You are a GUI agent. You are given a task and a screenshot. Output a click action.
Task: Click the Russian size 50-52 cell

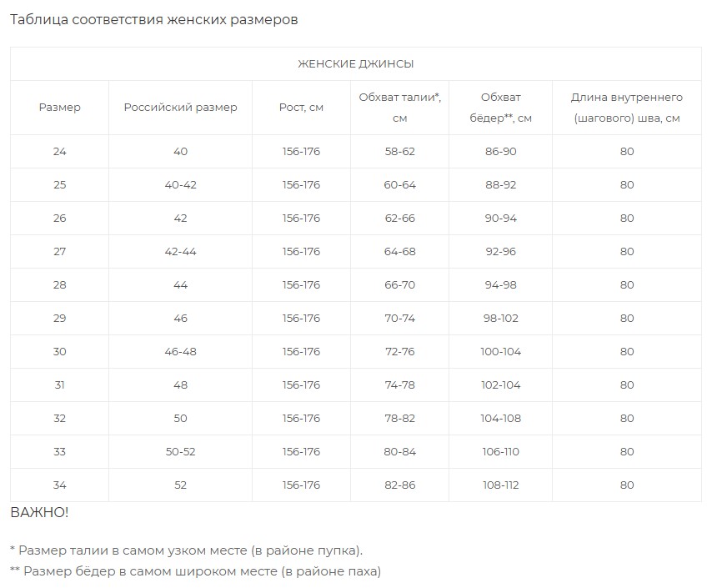tap(181, 452)
